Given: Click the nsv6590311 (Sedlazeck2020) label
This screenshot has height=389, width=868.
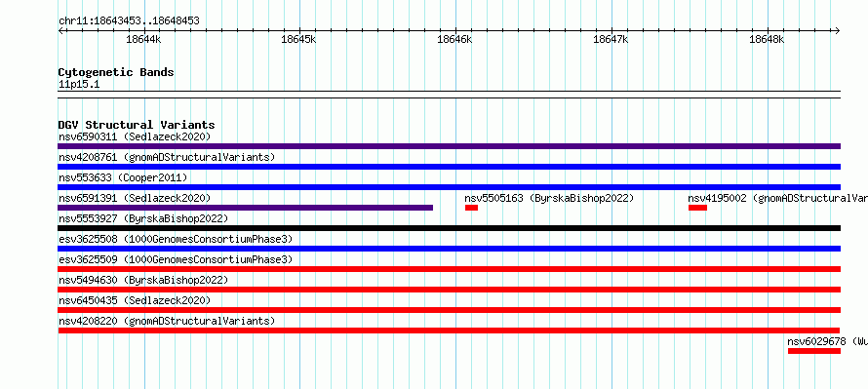Looking at the screenshot, I should 135,136.
